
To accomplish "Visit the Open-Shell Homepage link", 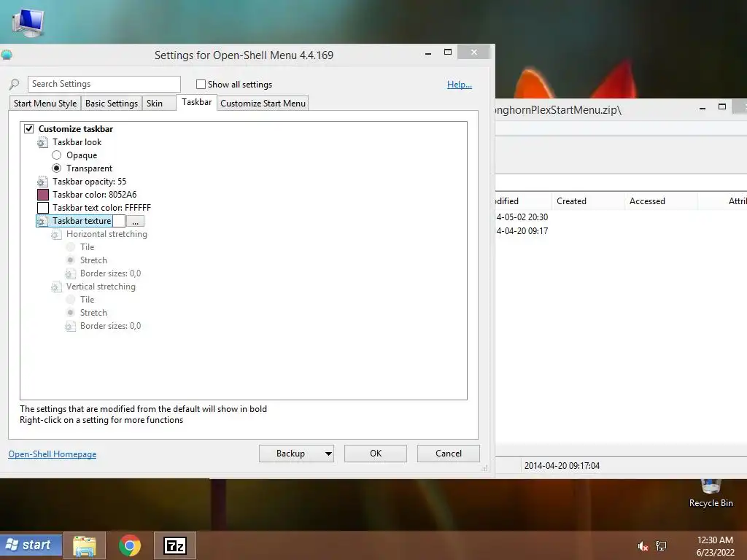I will [x=53, y=454].
